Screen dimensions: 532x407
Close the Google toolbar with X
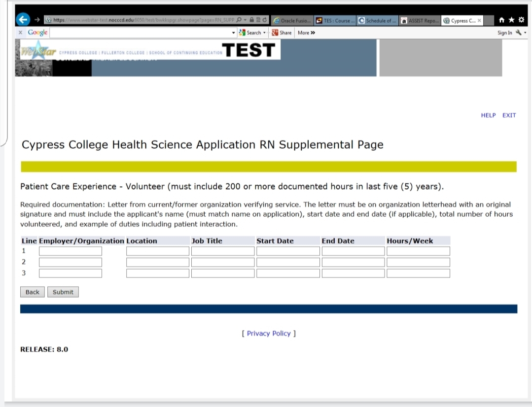20,33
